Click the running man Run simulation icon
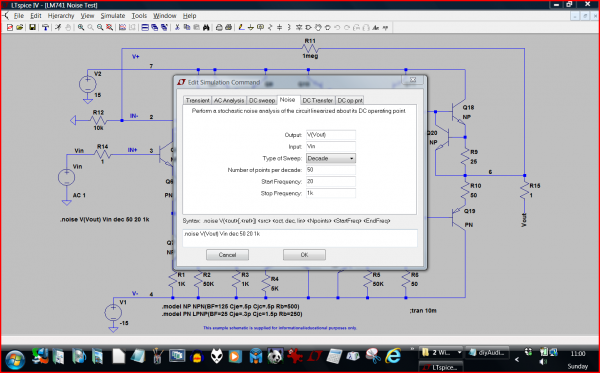Image resolution: width=600 pixels, height=373 pixels. pos(58,28)
